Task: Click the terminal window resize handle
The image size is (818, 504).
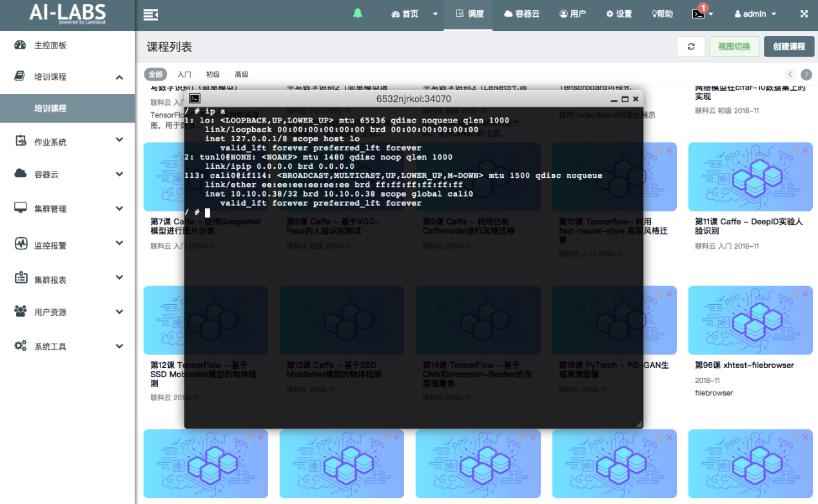Action: click(639, 424)
